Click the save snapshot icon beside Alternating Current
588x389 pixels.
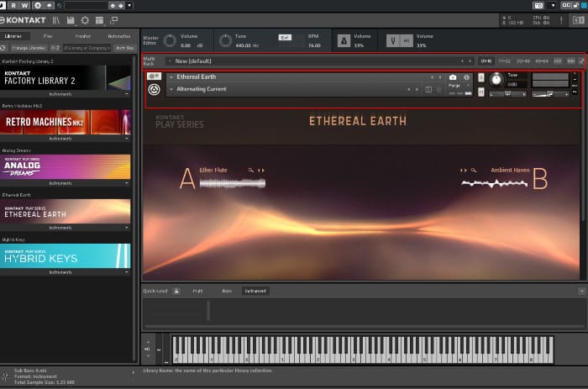click(428, 90)
